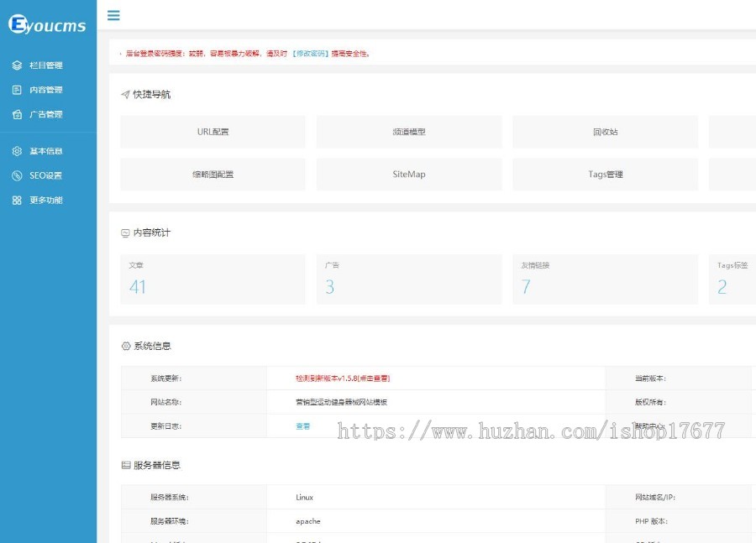Screen dimensions: 756x543
Task: Click the 服务器信息 heading
Action: tap(157, 465)
